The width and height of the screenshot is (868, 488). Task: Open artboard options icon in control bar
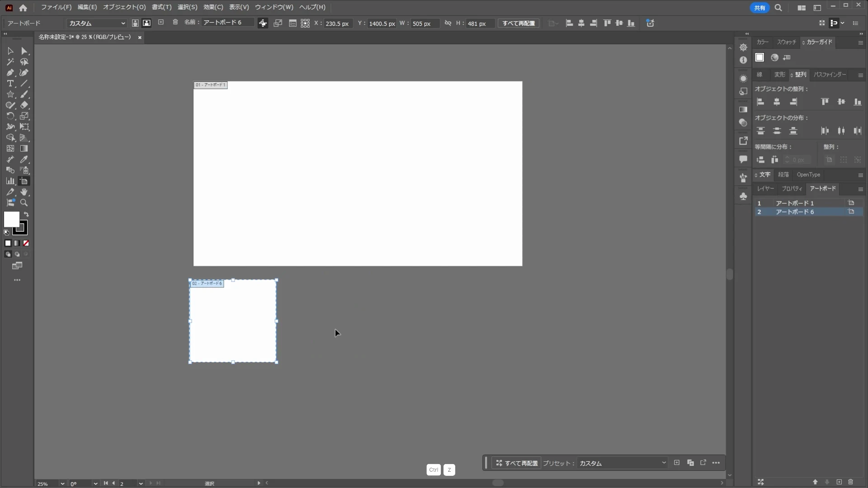point(292,23)
